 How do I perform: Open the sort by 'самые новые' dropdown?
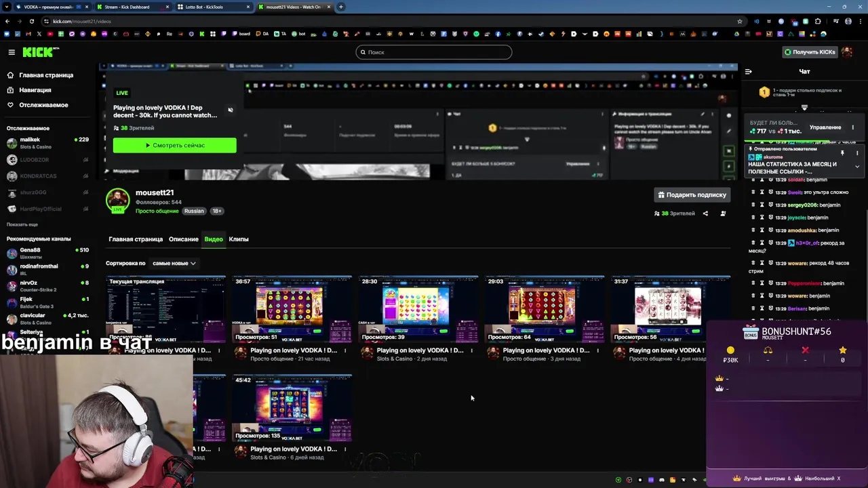click(174, 263)
